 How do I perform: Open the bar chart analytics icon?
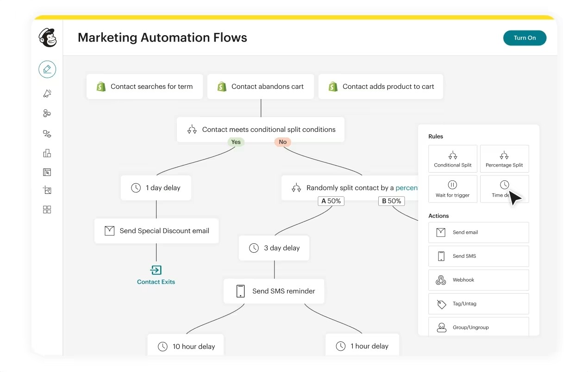coord(47,153)
